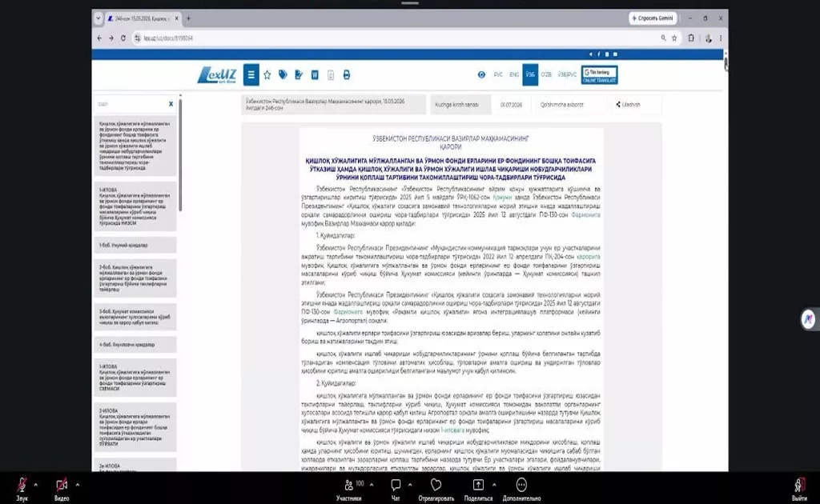Viewport: 820px width, 504px height.
Task: Click the document file icon beside Word icon
Action: tap(331, 75)
